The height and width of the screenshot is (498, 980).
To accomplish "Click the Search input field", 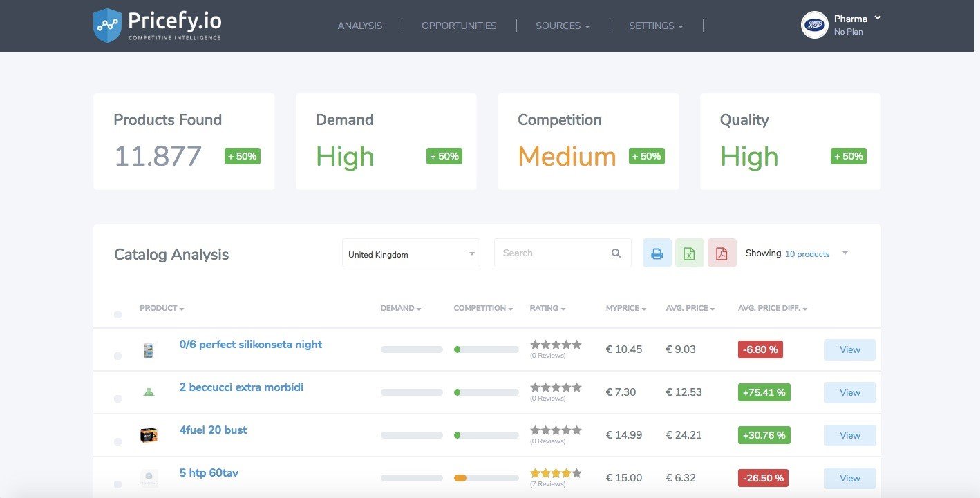I will 562,253.
